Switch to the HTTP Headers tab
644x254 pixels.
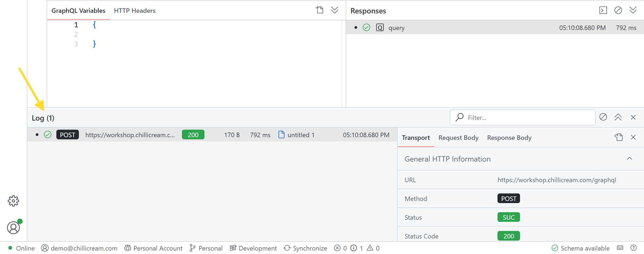click(x=134, y=10)
